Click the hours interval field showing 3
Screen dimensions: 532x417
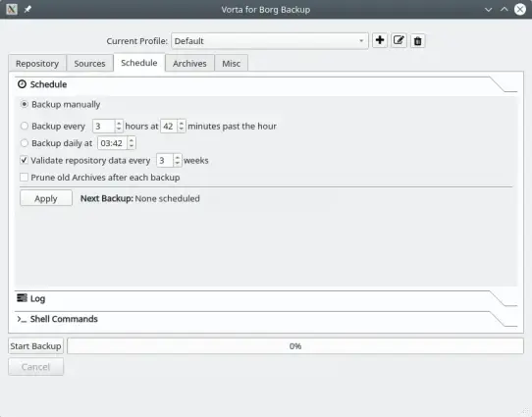[x=104, y=127]
